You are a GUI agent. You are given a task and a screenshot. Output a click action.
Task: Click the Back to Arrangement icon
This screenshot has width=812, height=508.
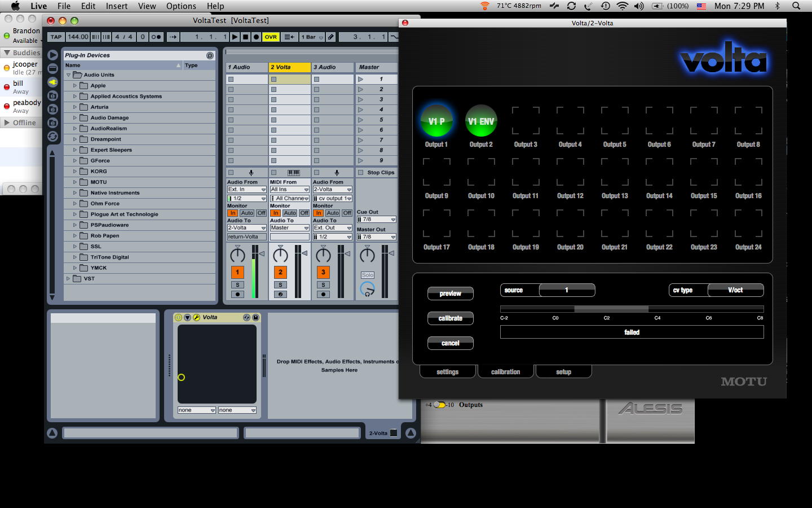(289, 37)
